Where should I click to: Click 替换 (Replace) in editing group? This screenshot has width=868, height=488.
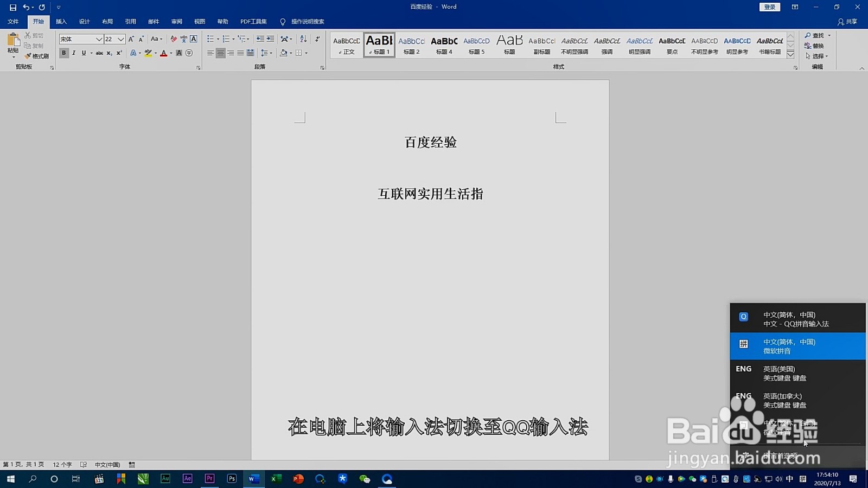coord(814,46)
